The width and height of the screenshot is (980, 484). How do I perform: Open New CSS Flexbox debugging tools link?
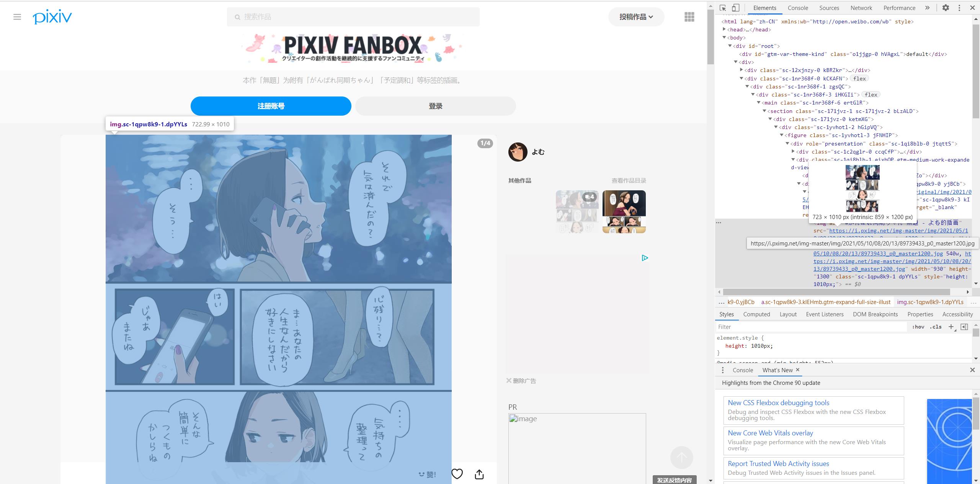(x=778, y=402)
